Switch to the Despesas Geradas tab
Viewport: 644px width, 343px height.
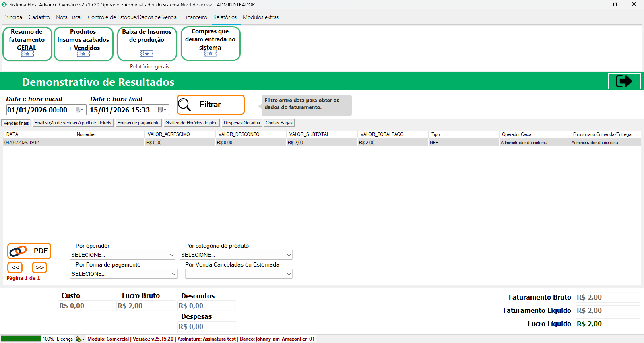[x=242, y=123]
